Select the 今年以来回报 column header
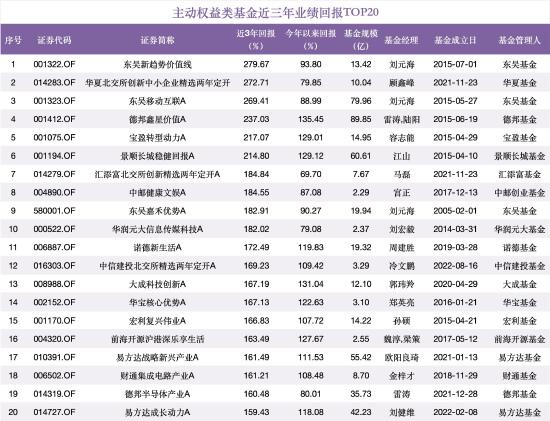The height and width of the screenshot is (421, 550). 311,39
